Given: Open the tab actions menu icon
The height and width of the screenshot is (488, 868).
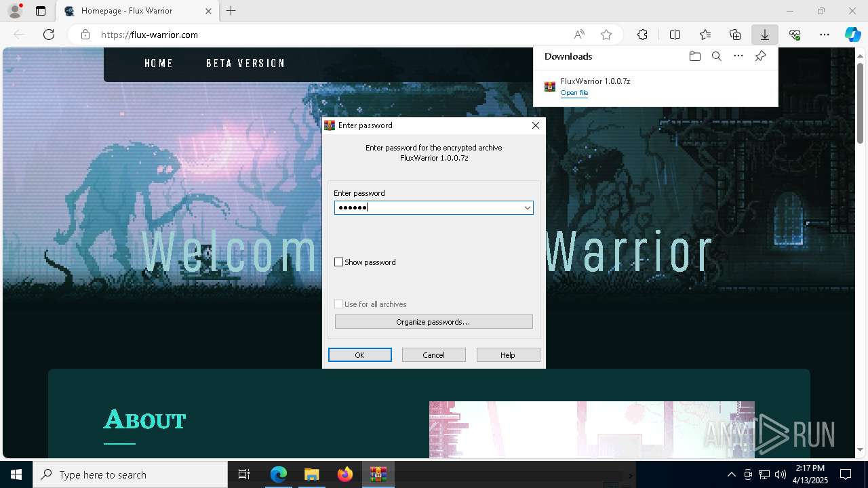Looking at the screenshot, I should coord(41,11).
